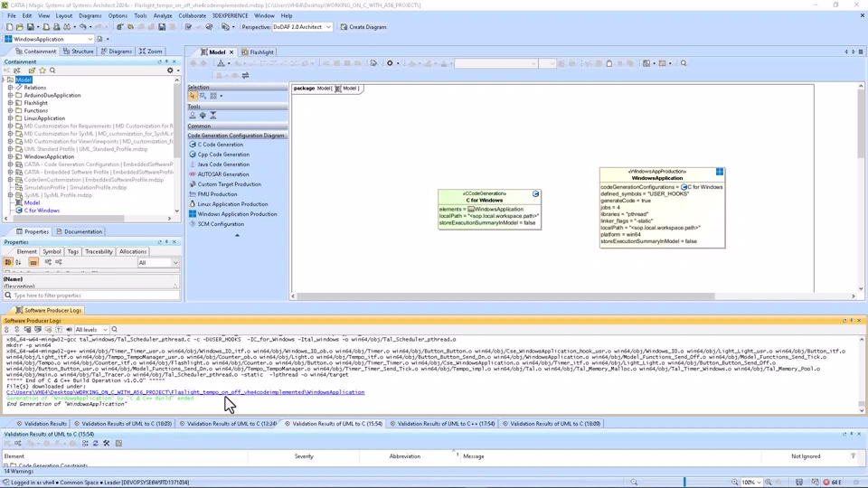Toggle the log sound speaker icon

(x=70, y=330)
